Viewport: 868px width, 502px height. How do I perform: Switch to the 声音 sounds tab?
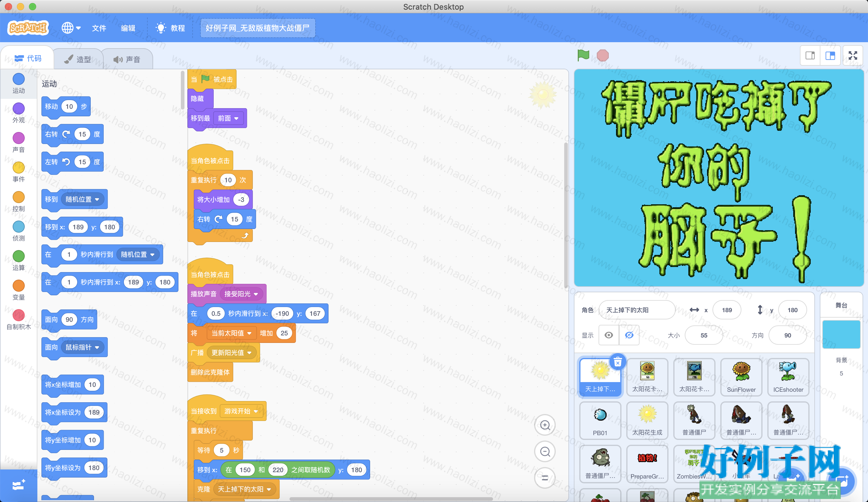127,59
